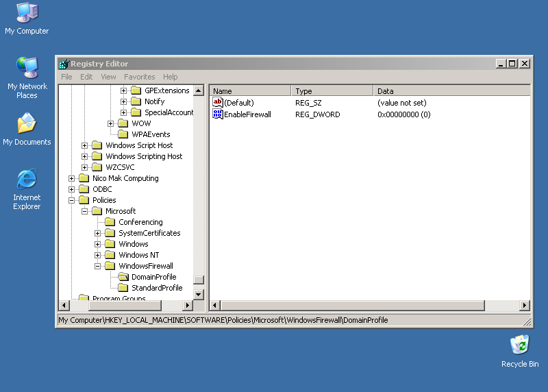Close the Registry Editor window
The height and width of the screenshot is (392, 548).
coord(525,64)
